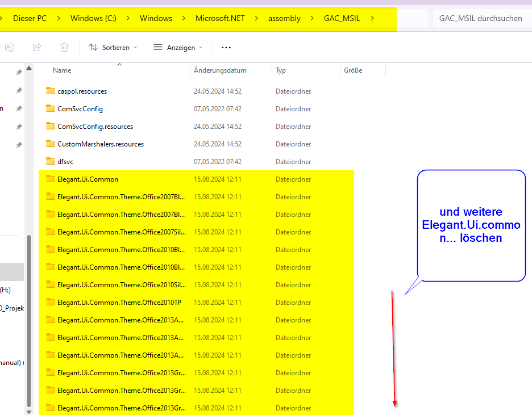
Task: Select CustomMarshalers.resources folder icon
Action: point(51,144)
